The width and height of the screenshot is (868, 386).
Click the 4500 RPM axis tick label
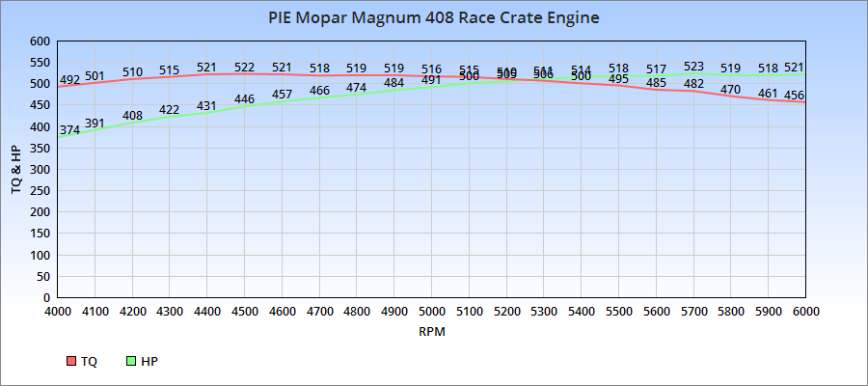[x=245, y=312]
